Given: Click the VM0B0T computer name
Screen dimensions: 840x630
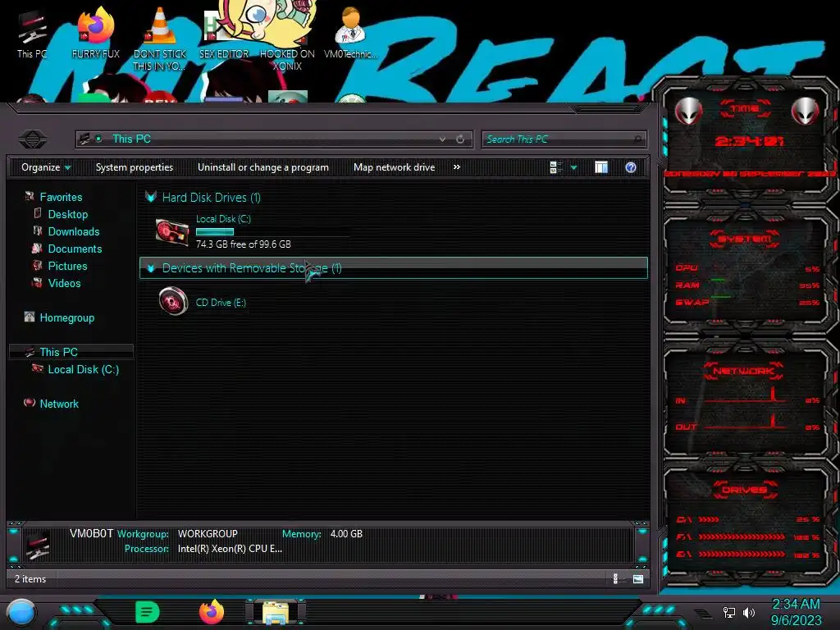Looking at the screenshot, I should (x=92, y=533).
